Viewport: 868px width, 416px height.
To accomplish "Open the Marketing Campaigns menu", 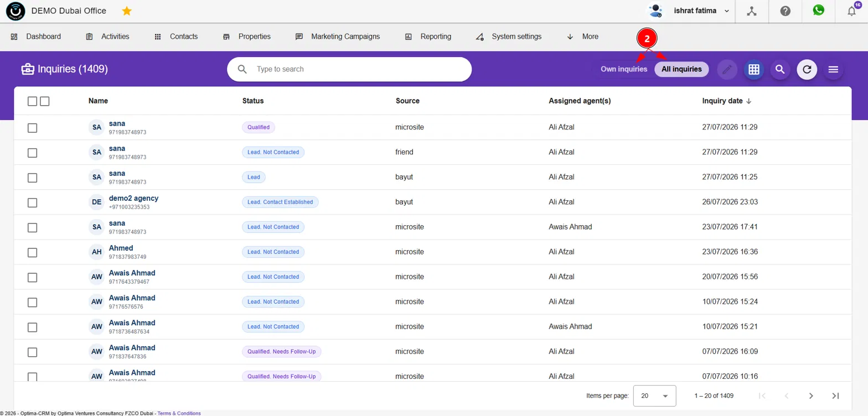I will (338, 37).
